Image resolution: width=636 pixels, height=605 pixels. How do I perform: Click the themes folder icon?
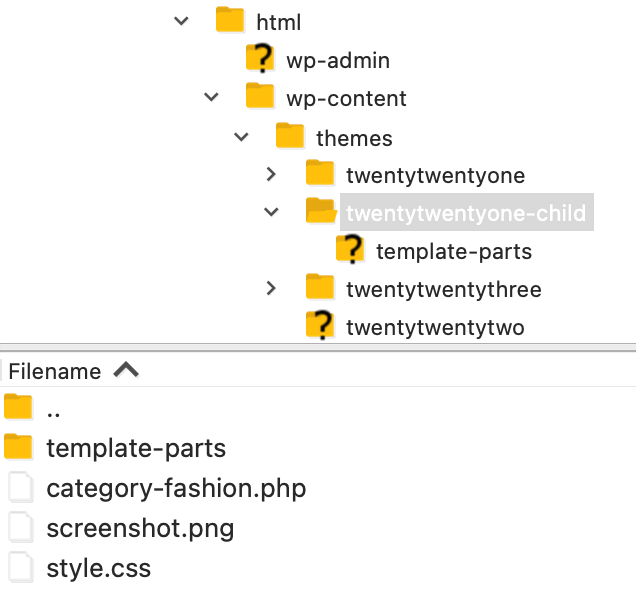290,136
